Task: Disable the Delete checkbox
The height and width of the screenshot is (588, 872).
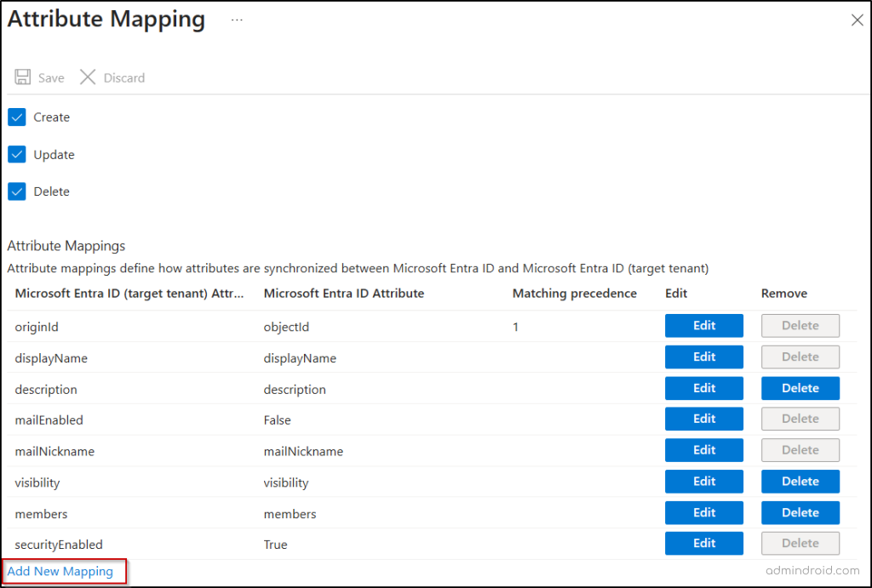Action: (16, 191)
